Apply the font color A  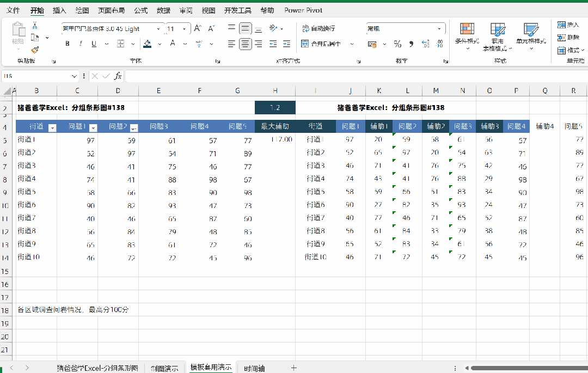(173, 44)
